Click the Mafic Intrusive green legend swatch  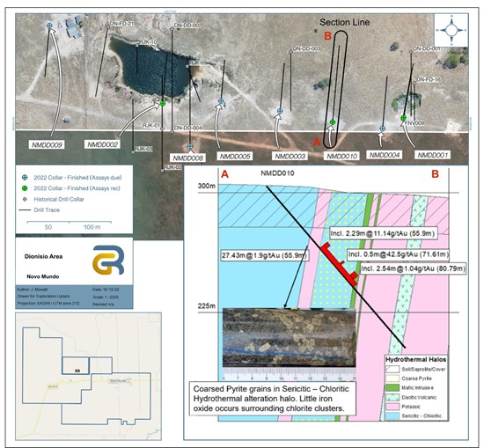tap(392, 388)
